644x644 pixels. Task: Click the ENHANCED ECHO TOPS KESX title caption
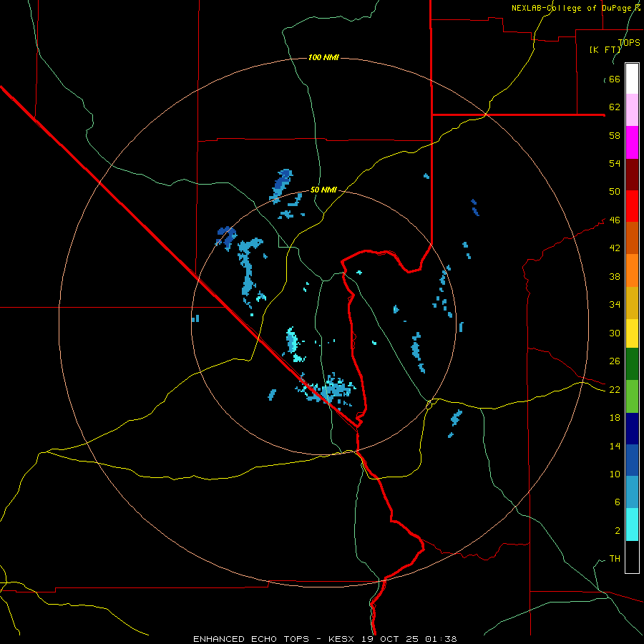coord(325,639)
